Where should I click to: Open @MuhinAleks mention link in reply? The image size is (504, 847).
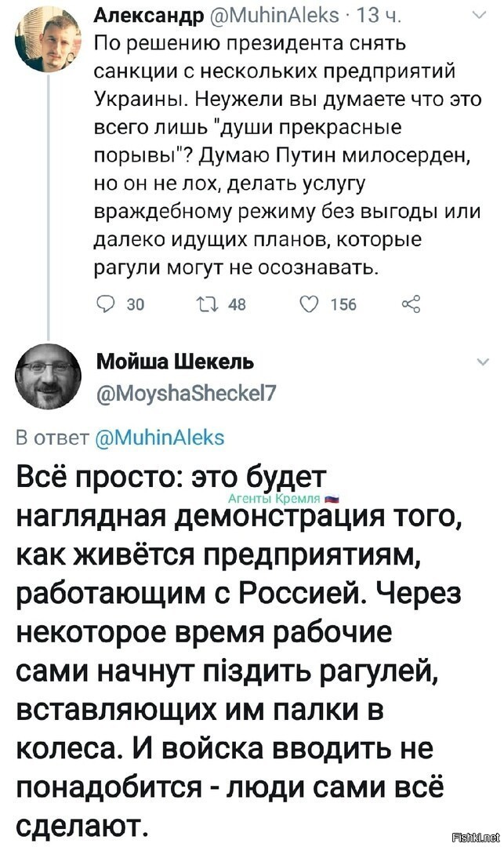tap(160, 438)
